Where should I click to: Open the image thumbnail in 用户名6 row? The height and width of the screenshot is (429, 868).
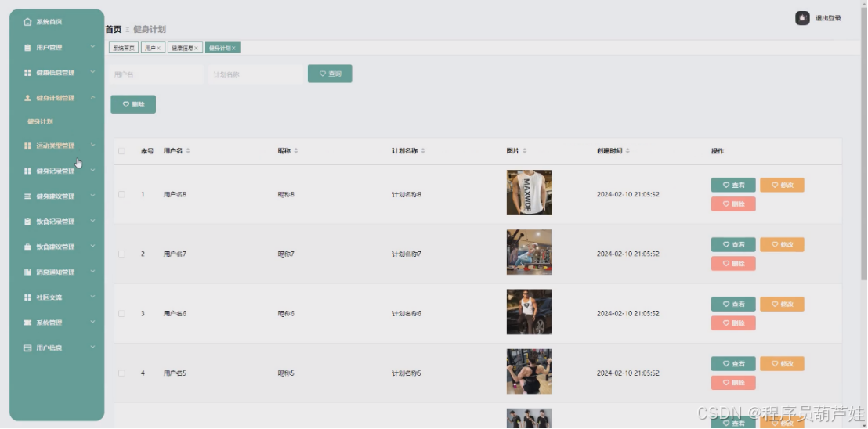point(530,312)
